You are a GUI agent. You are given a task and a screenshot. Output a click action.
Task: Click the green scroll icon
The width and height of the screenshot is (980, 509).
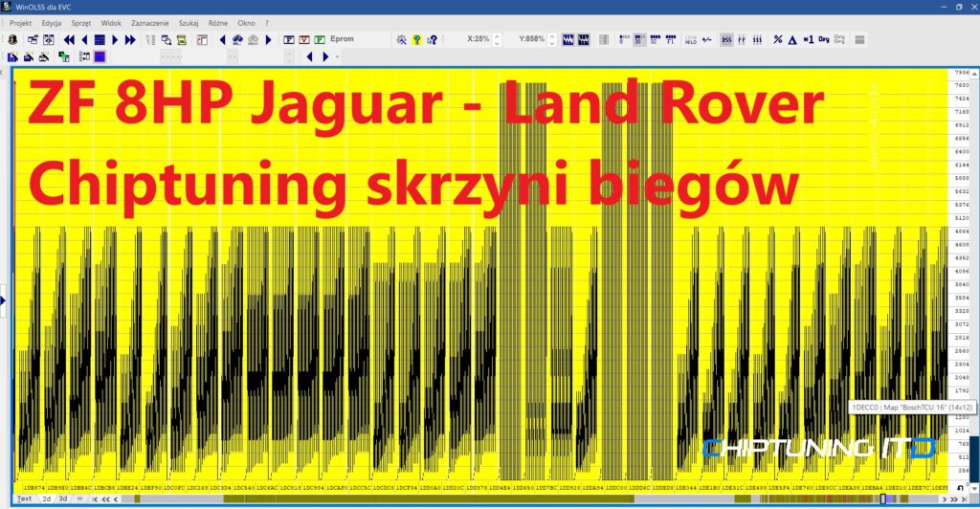[x=182, y=39]
